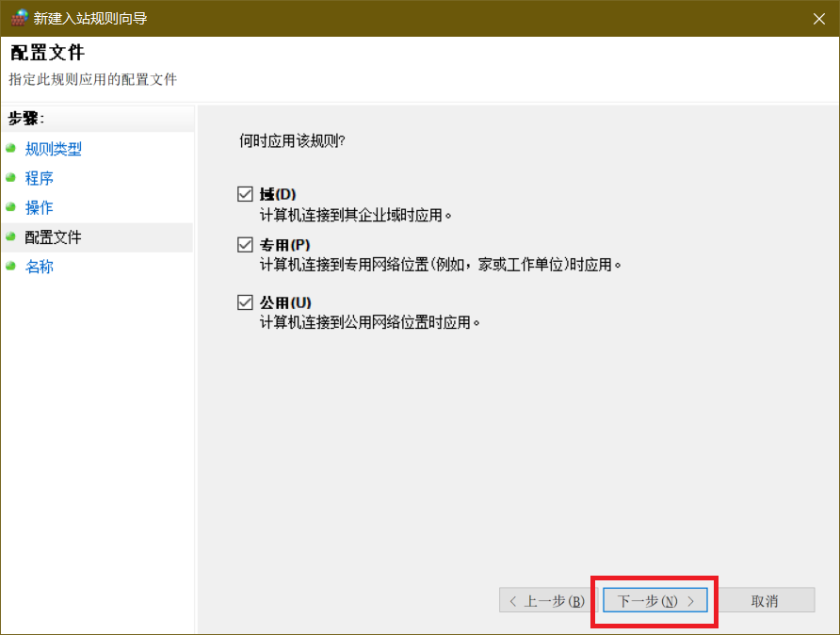Click the 新建入站规则向导 title bar text

coord(90,18)
